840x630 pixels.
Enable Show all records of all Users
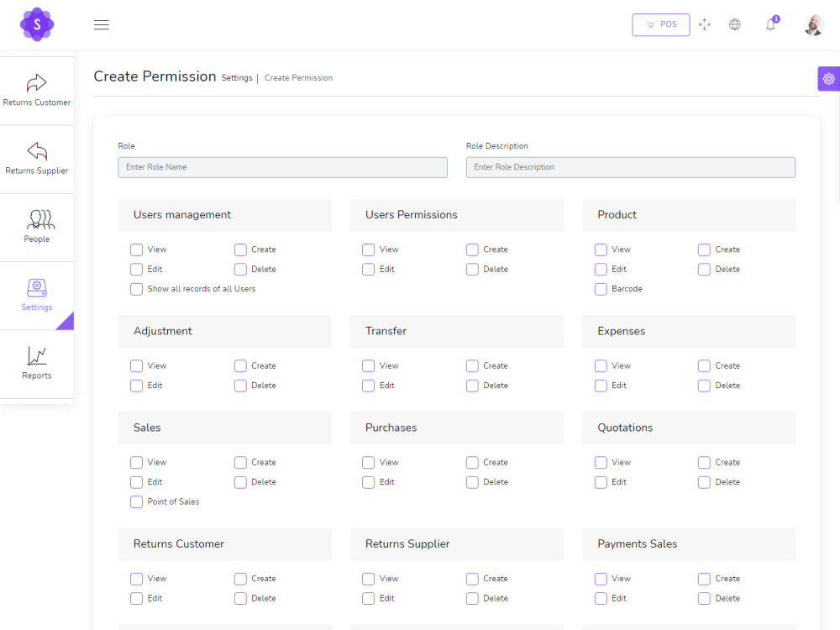tap(137, 289)
